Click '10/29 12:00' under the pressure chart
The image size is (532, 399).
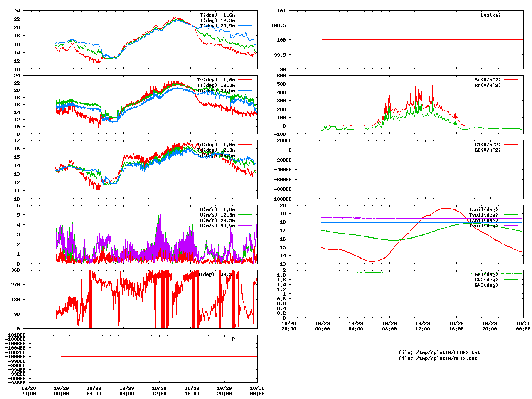pos(159,391)
